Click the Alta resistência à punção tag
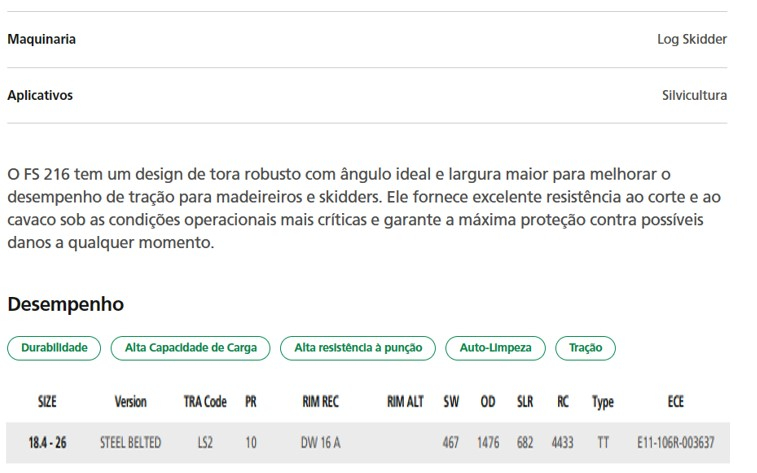This screenshot has height=473, width=757. click(358, 348)
